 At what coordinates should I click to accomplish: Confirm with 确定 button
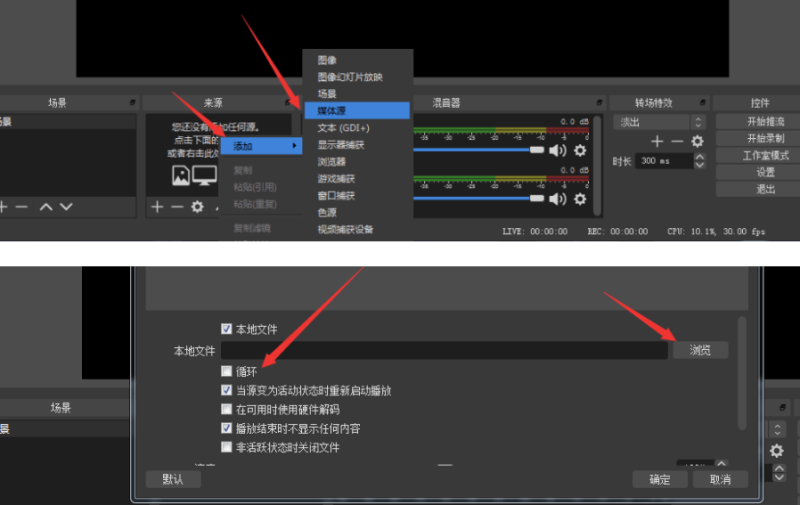point(660,479)
